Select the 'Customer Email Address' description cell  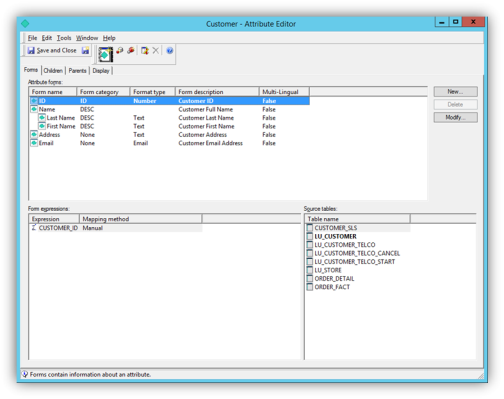(x=210, y=143)
